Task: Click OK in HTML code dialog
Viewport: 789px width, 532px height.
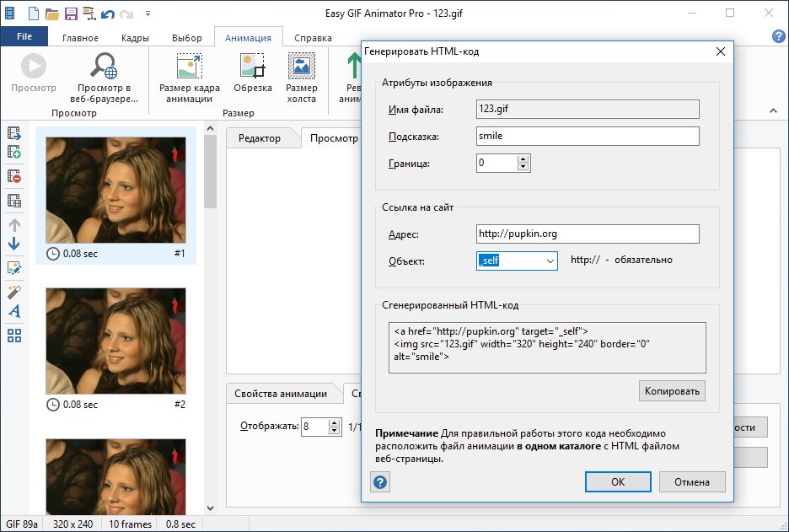Action: pos(618,481)
